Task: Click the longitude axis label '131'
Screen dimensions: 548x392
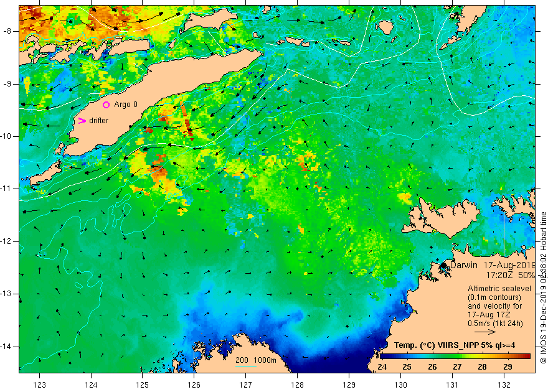Action: (x=452, y=385)
